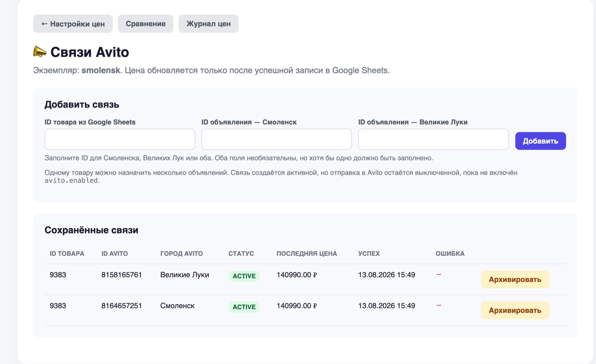Screen dimensions: 596x364
Task: Focus the ID объявления — Великие Луки field
Action: click(x=434, y=139)
